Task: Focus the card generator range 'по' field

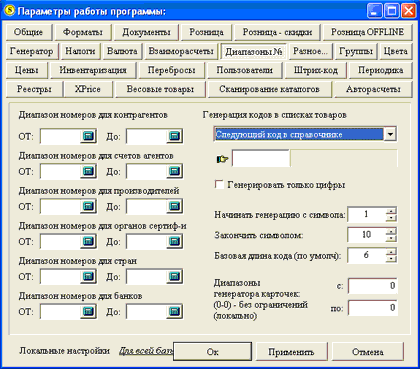Action: [x=372, y=307]
